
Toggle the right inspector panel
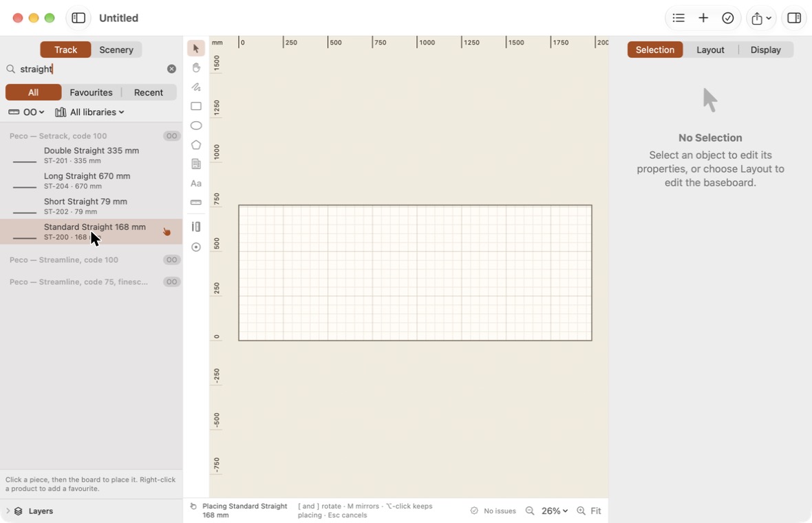(794, 18)
